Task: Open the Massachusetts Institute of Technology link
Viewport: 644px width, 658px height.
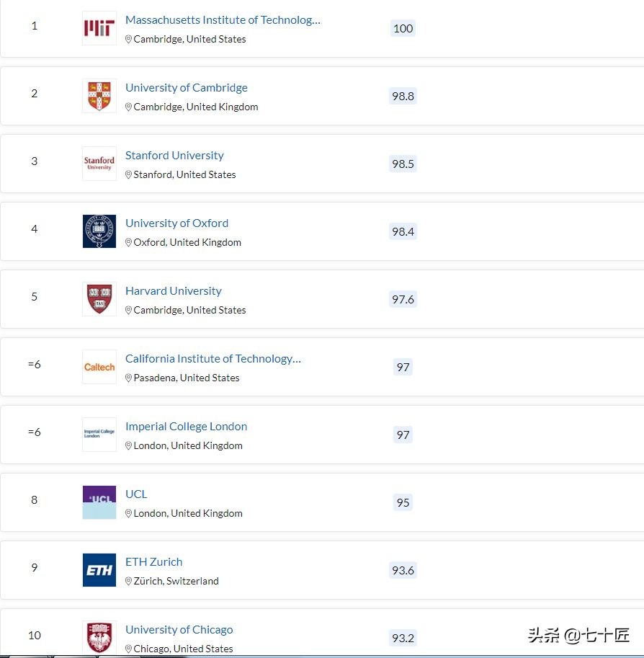Action: [x=222, y=19]
